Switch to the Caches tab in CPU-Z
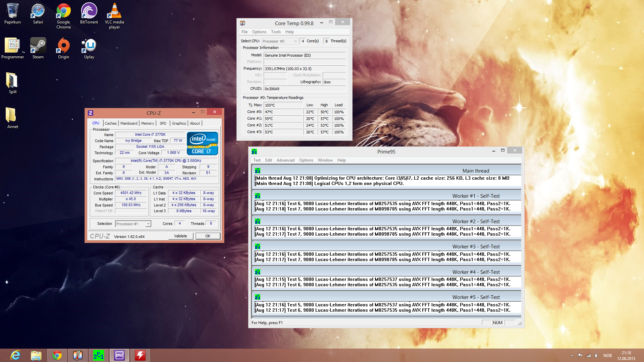Screen dimensions: 644x362 (110, 123)
